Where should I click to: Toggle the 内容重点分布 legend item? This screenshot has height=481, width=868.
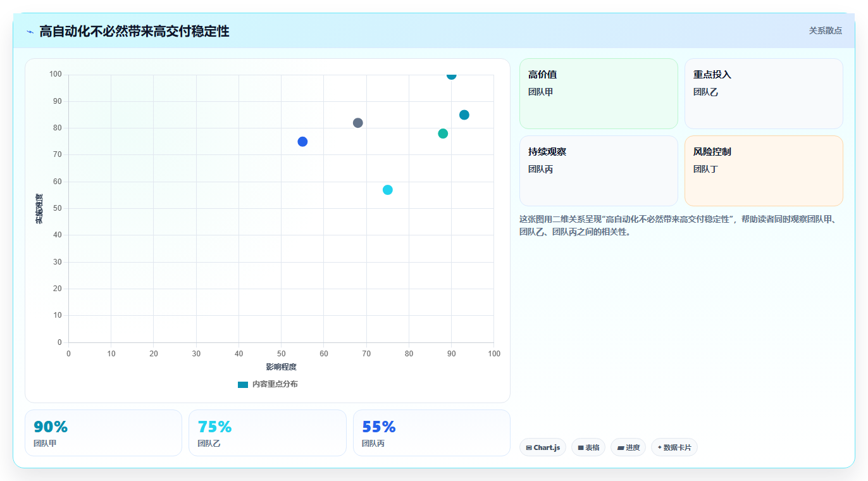click(x=268, y=384)
